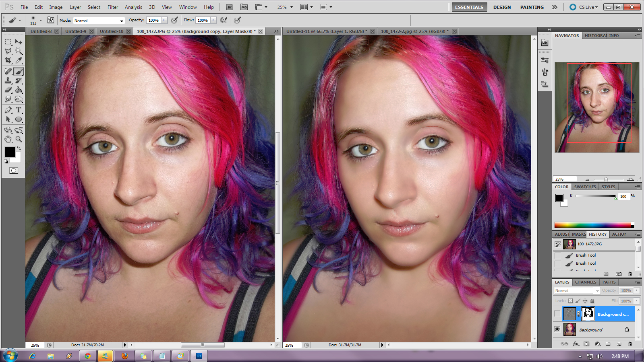The width and height of the screenshot is (644, 362).
Task: Select the Crop tool
Action: tap(8, 60)
